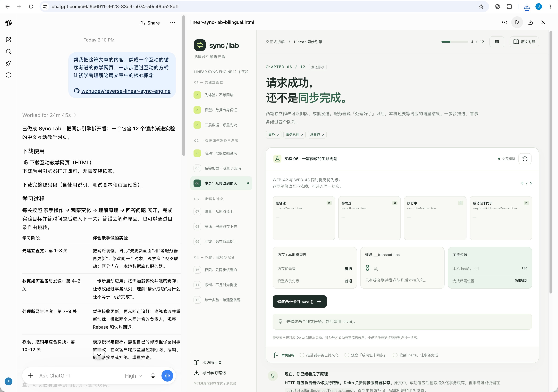The height and width of the screenshot is (392, 558).
Task: Add attachment with the plus icon
Action: 31,376
